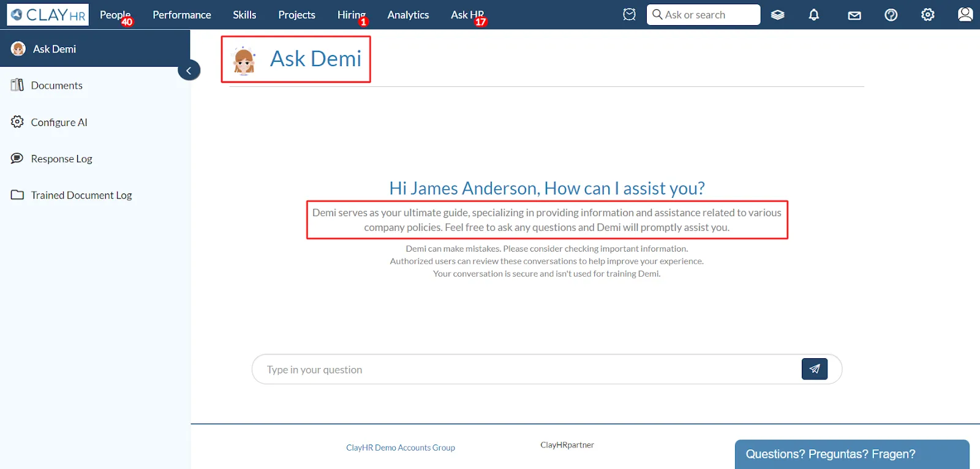Click 'Demi serves as your ultimate guide' description
The width and height of the screenshot is (980, 469).
click(x=547, y=220)
